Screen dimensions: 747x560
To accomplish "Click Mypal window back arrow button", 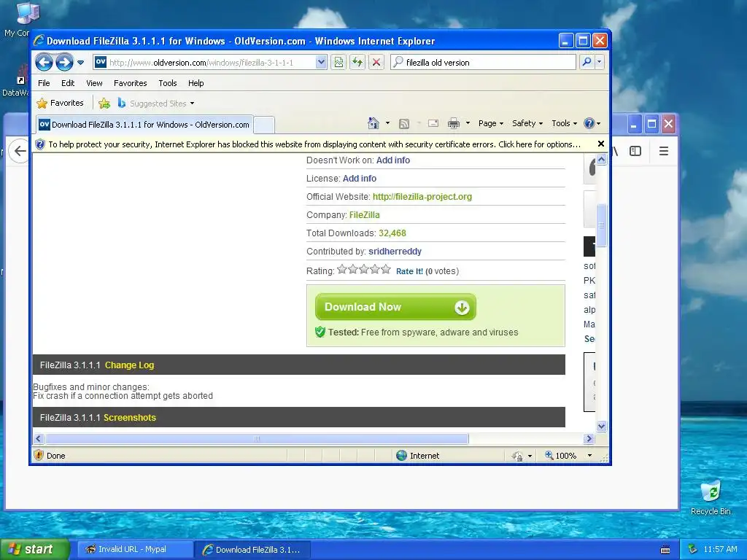I will [x=20, y=152].
